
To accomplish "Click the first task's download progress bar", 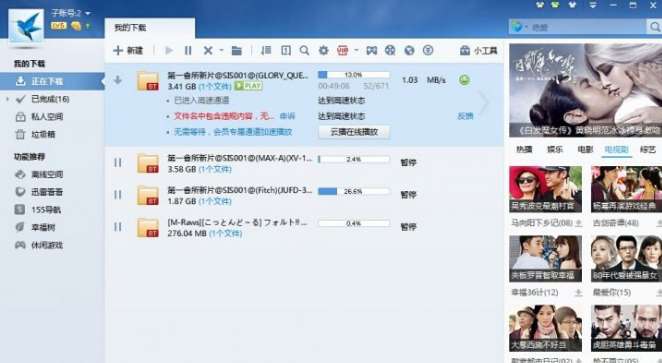I will 354,75.
